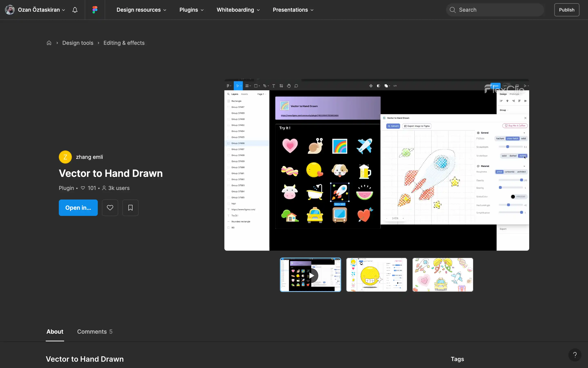Click the '3k users' text
This screenshot has width=588, height=368.
point(119,188)
